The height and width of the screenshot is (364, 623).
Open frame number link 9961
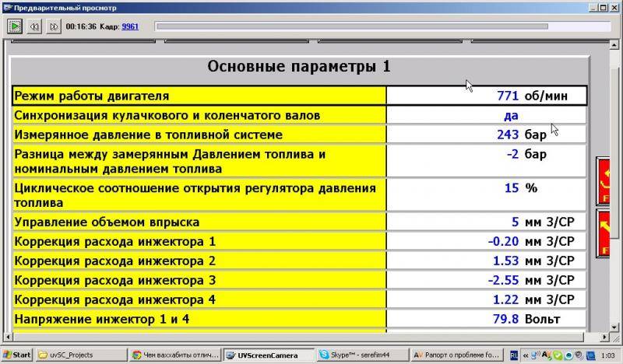pos(130,26)
